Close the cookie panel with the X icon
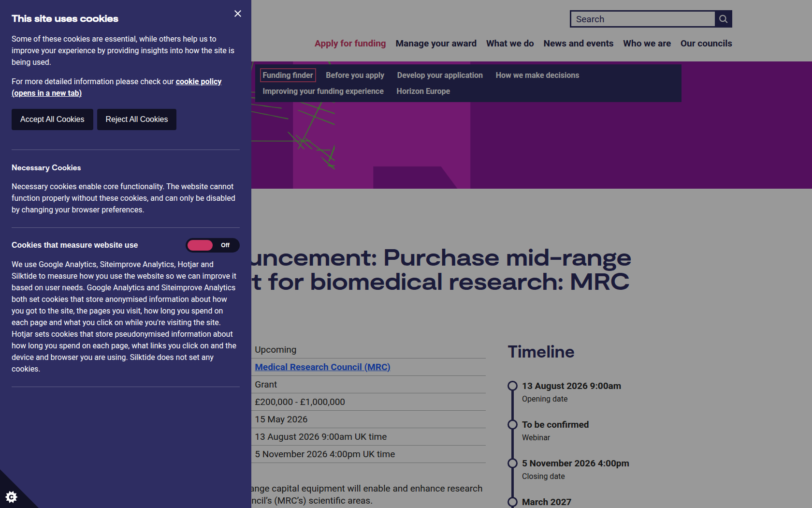 (x=238, y=14)
